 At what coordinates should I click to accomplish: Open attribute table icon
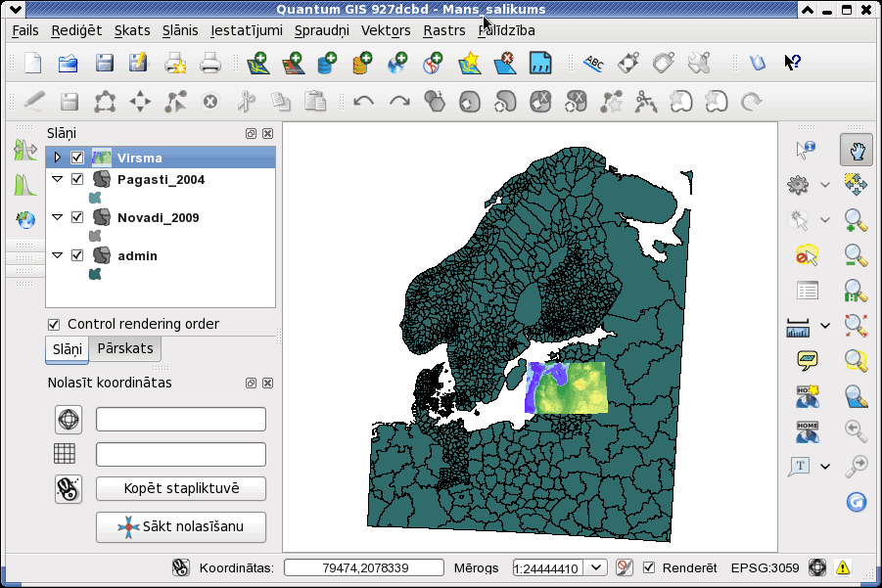(808, 291)
